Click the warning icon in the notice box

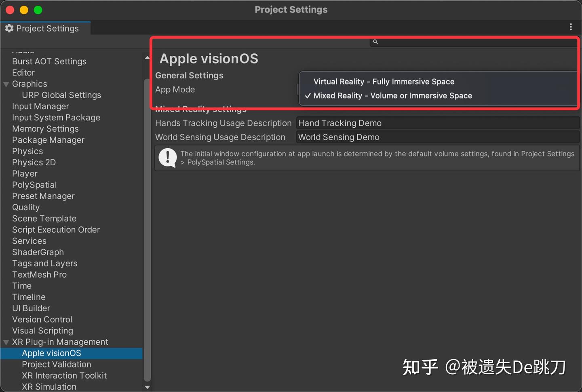coord(167,158)
